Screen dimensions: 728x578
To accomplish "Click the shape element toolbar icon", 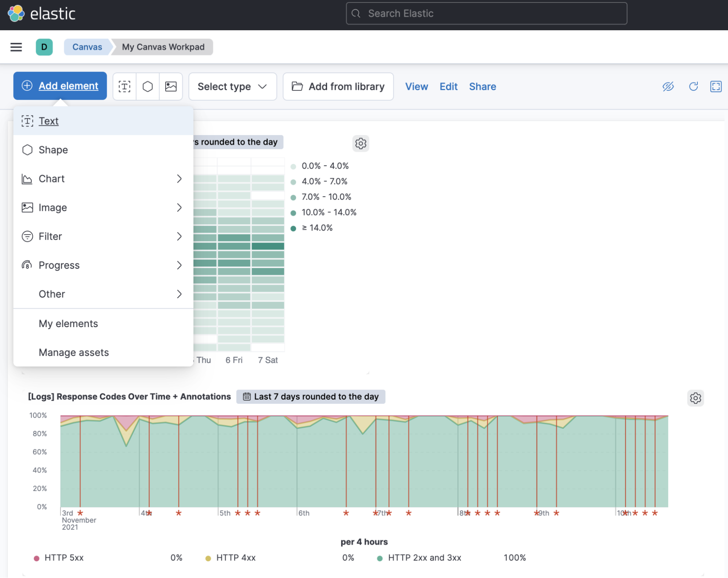I will (147, 86).
